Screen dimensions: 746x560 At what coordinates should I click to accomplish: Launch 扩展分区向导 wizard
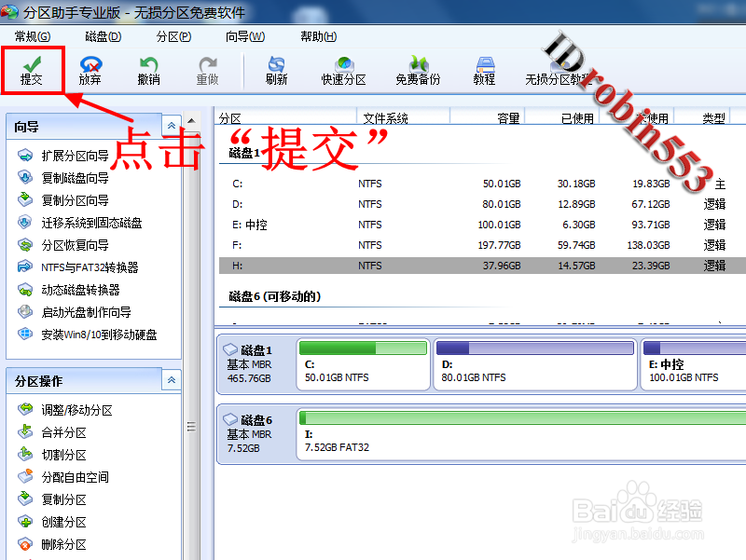(x=63, y=156)
